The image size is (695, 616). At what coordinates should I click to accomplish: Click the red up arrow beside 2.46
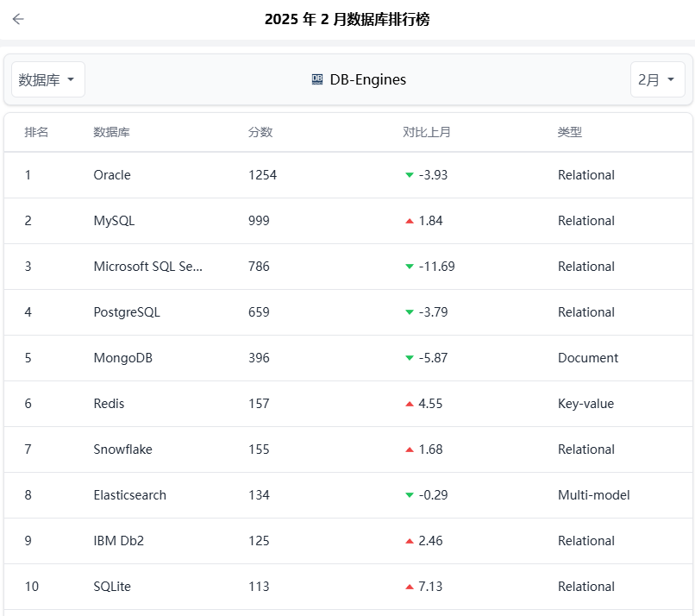coord(410,541)
